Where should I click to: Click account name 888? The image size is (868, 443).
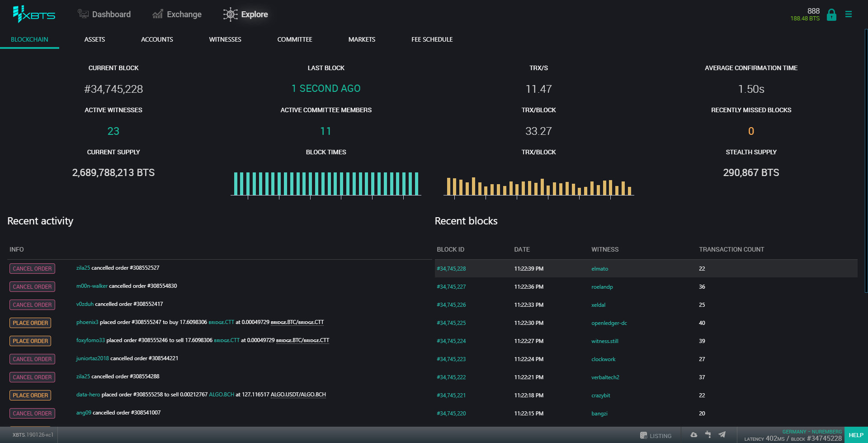point(813,11)
